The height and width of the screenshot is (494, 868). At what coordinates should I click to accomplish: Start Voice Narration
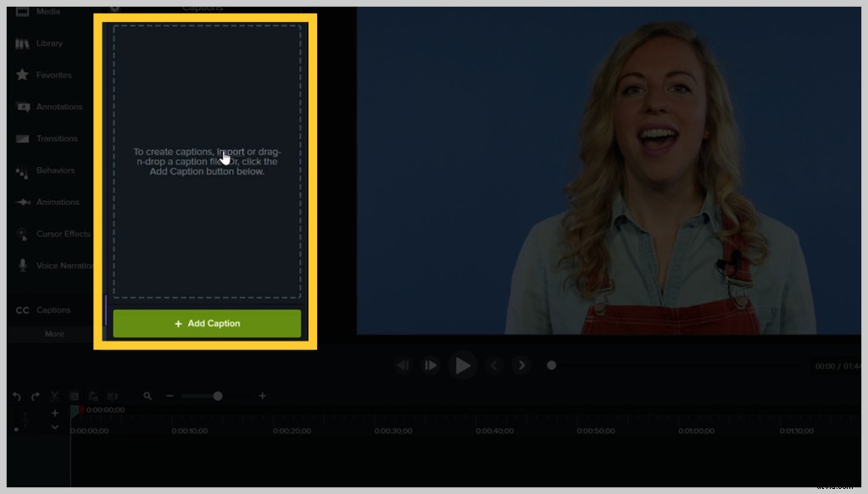click(x=58, y=265)
